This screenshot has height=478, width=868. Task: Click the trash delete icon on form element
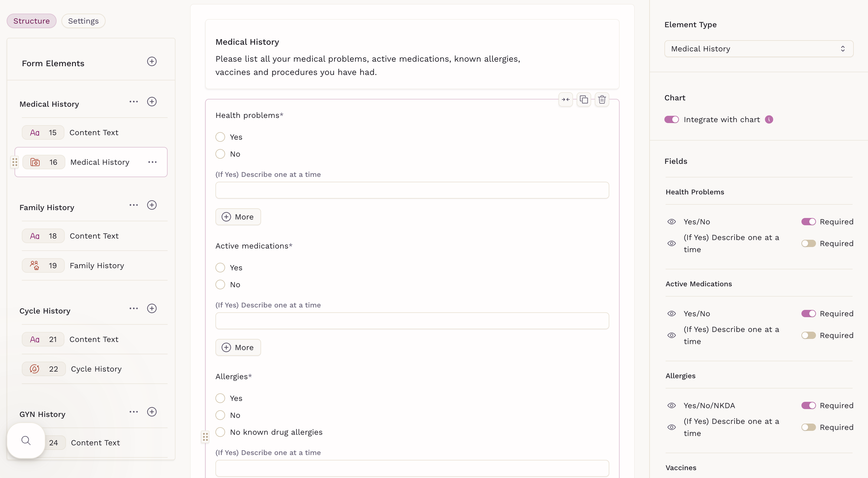[x=602, y=100]
